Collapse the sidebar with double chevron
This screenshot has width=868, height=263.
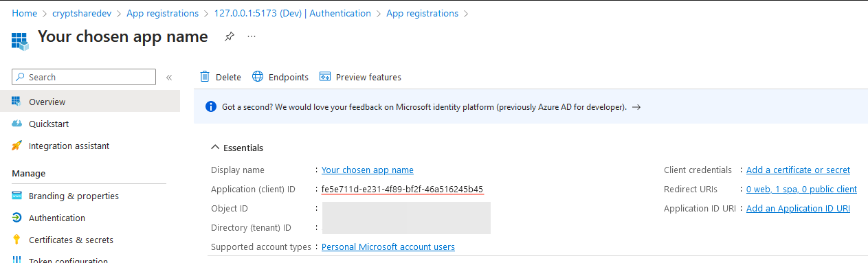(x=169, y=77)
